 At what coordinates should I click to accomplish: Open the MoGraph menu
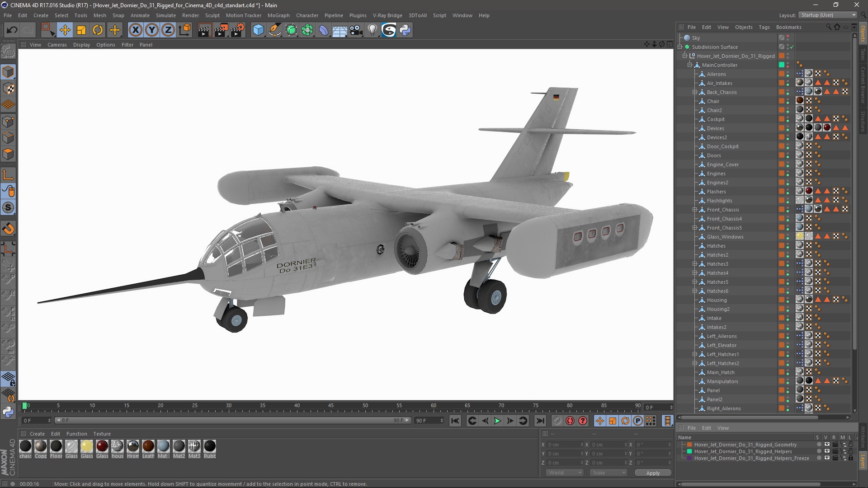click(x=278, y=15)
